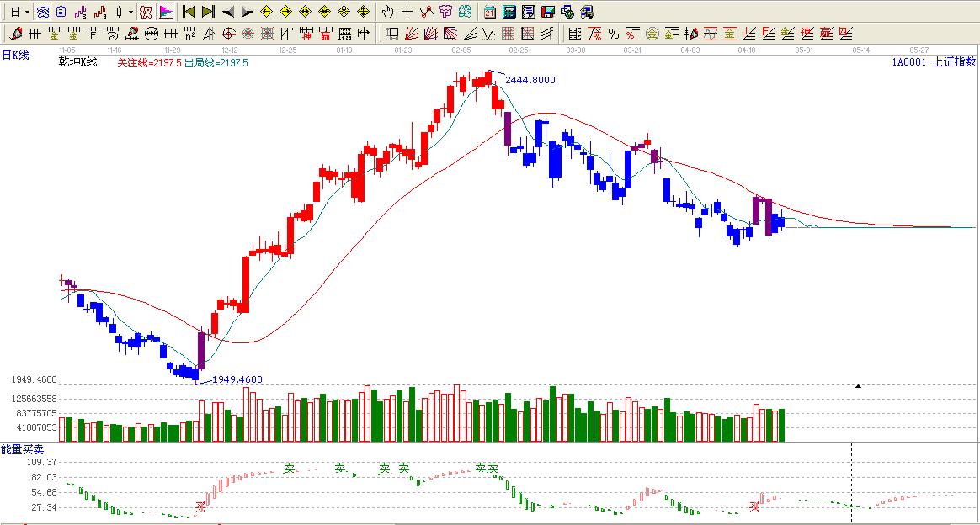Click the black right-pointing play arrow
Image resolution: width=980 pixels, height=525 pixels.
click(x=247, y=12)
